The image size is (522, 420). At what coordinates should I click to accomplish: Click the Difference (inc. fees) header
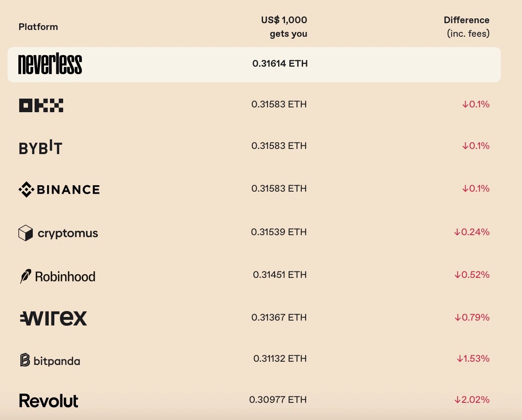(x=467, y=27)
